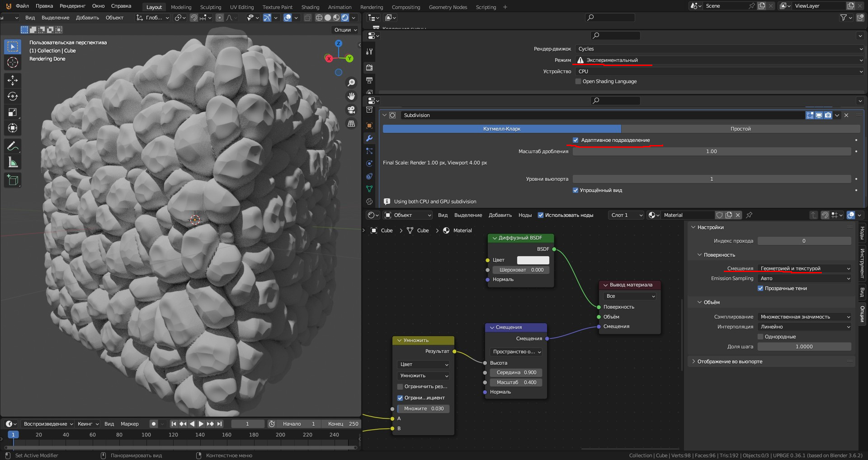Viewport: 868px width, 460px height.
Task: Open the Рендер-движок Cycles dropdown
Action: [720, 49]
